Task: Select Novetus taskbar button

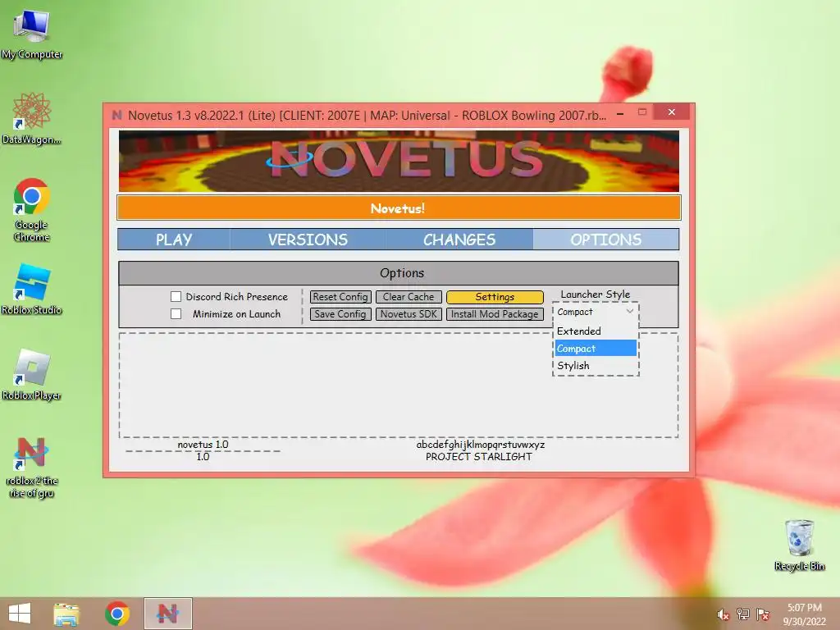Action: click(167, 614)
